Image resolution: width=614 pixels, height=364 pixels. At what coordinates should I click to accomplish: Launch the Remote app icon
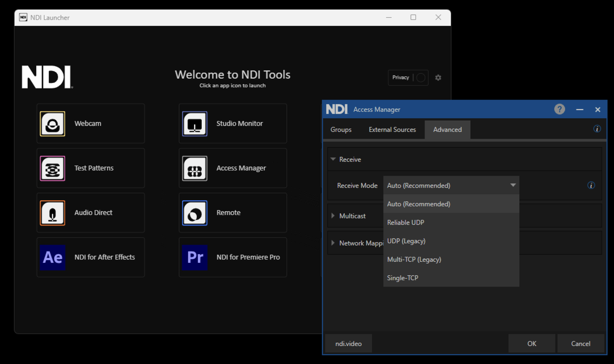pyautogui.click(x=195, y=213)
